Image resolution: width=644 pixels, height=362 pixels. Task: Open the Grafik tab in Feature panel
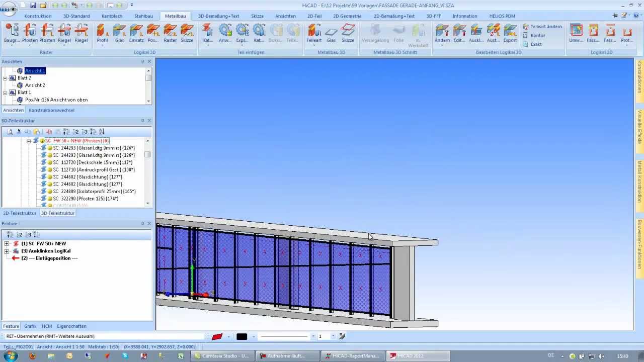30,326
